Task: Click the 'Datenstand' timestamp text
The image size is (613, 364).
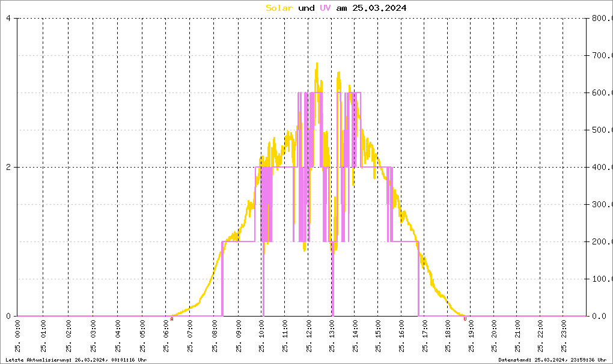Action: point(552,360)
